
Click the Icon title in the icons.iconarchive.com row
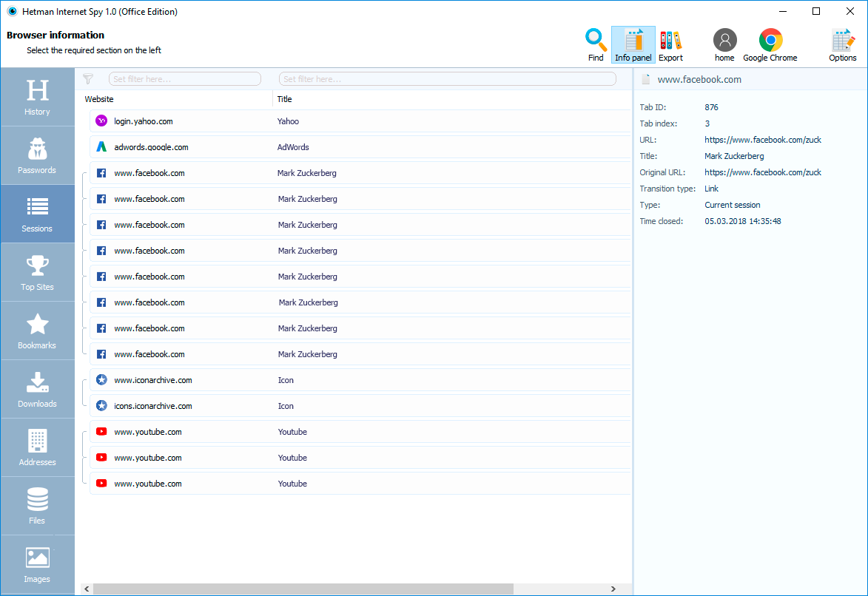click(x=286, y=406)
